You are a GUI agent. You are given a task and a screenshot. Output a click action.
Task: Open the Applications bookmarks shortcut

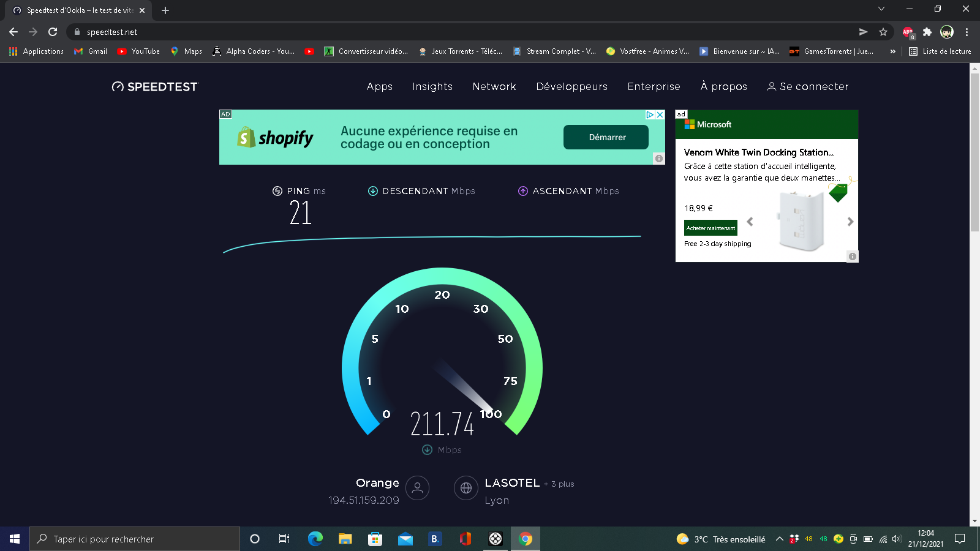coord(37,51)
